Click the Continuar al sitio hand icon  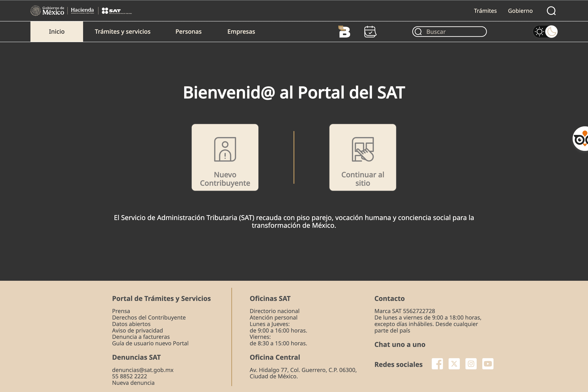tap(363, 149)
